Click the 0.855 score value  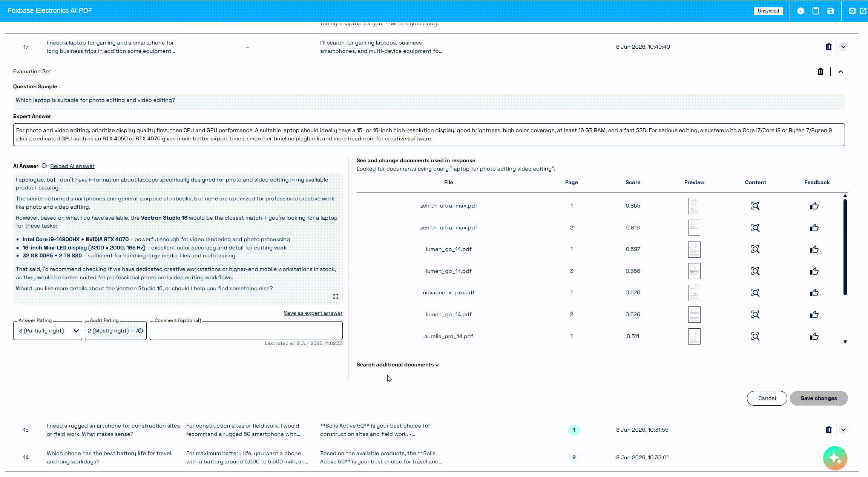point(633,206)
